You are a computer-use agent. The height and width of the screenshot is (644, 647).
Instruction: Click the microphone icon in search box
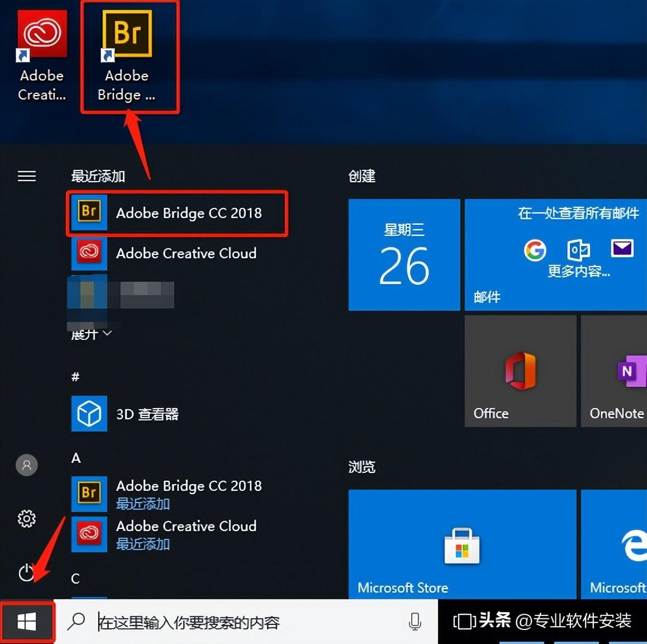point(415,622)
